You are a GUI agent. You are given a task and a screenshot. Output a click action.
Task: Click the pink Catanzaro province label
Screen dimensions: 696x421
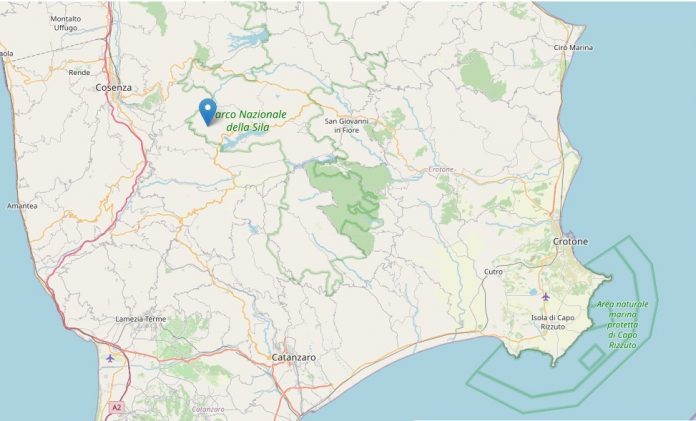208,409
